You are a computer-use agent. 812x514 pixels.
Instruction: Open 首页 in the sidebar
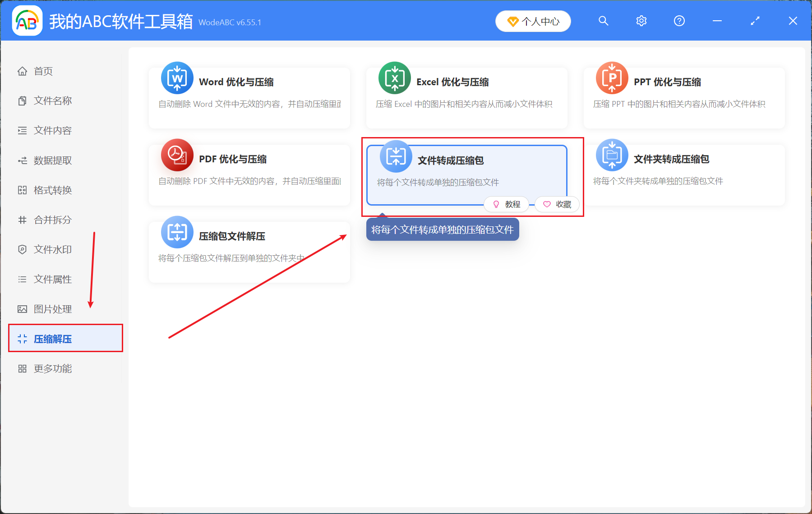(43, 71)
